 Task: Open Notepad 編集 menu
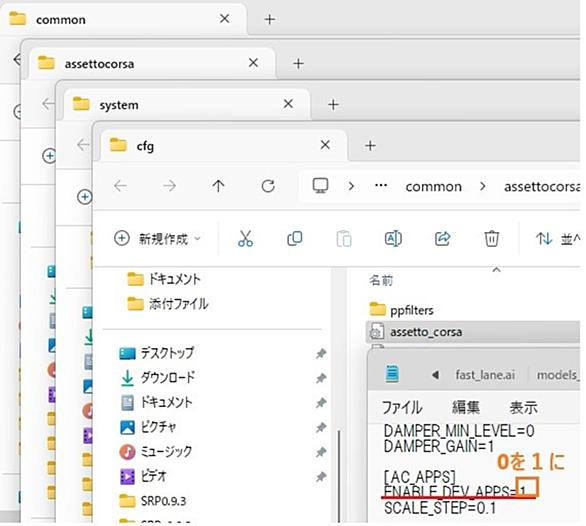[x=466, y=407]
